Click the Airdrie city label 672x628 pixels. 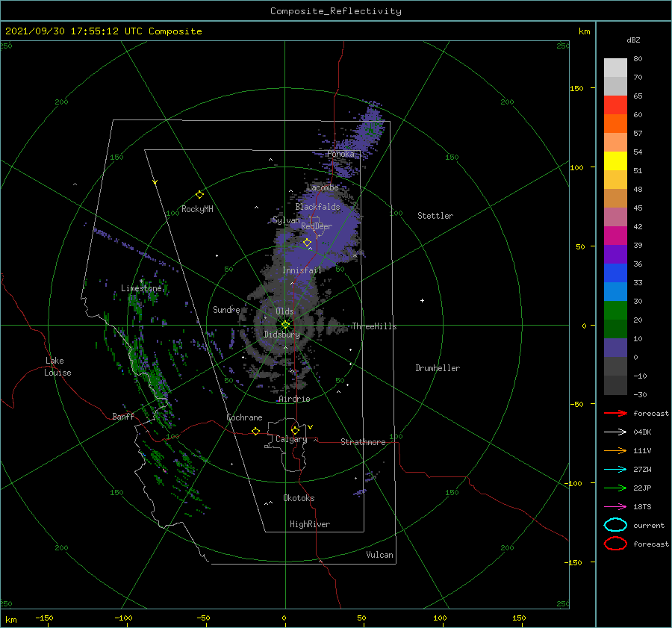point(294,399)
